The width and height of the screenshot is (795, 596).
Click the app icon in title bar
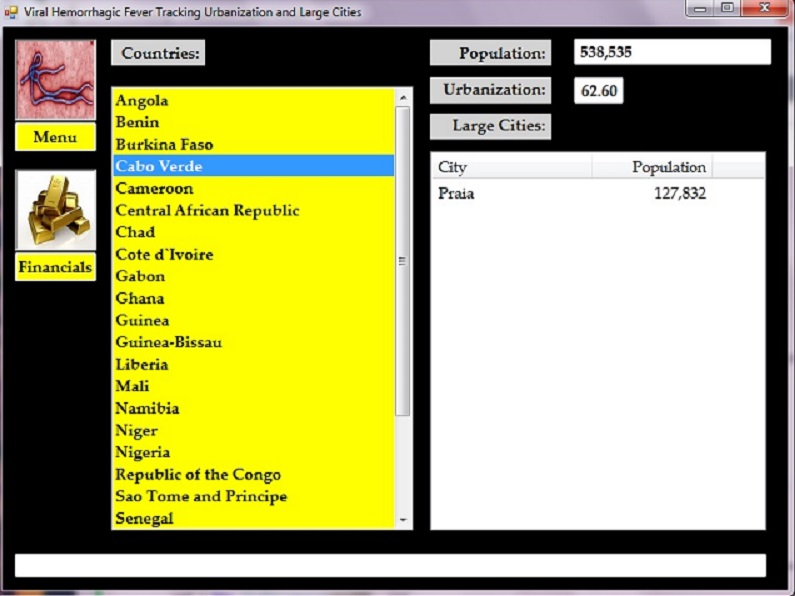[x=12, y=12]
